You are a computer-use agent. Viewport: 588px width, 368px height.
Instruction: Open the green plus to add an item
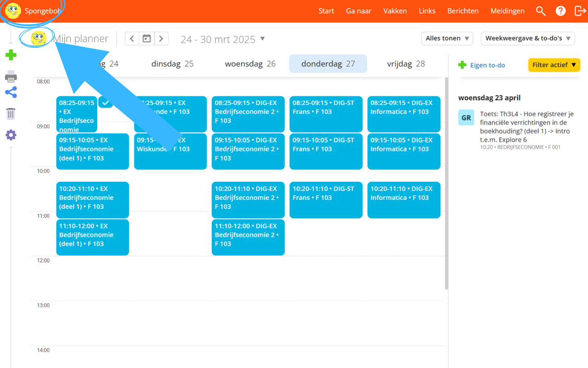(10, 55)
